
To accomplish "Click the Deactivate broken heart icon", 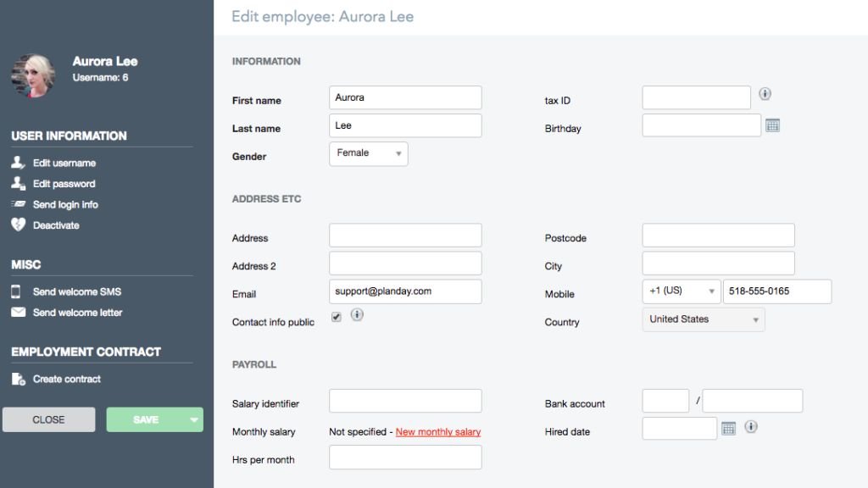I will pos(18,225).
